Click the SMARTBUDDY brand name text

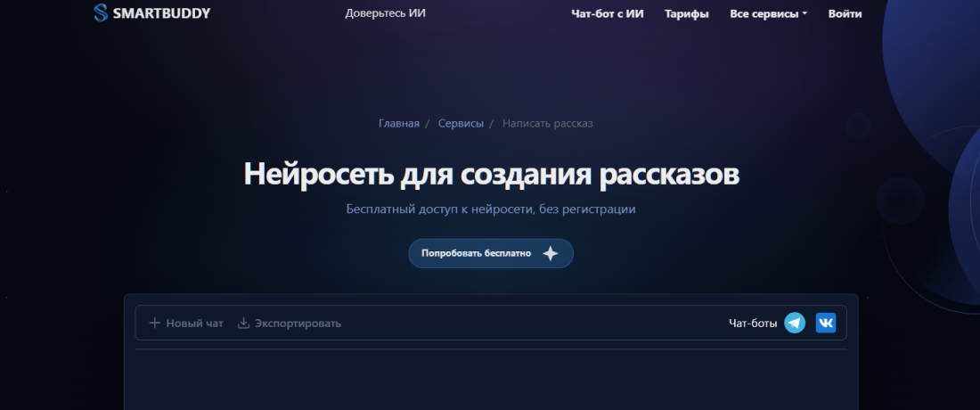point(161,13)
